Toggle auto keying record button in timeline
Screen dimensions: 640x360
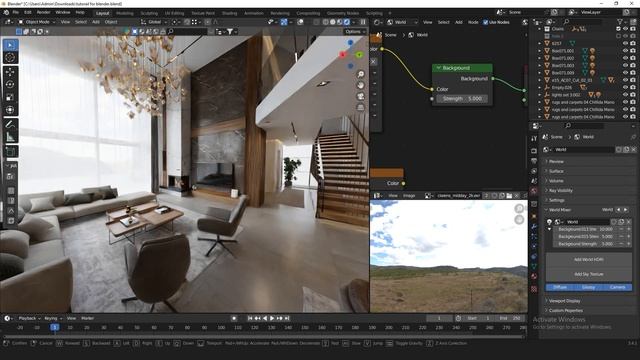(234, 318)
